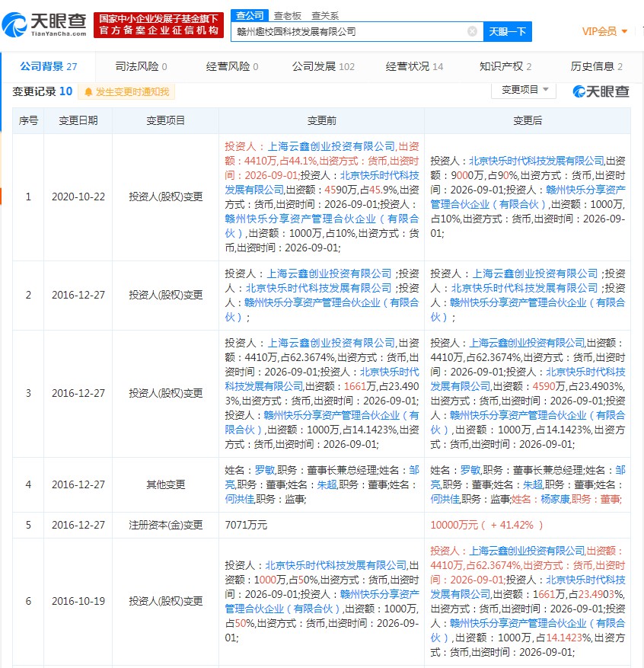Click the 变更后 column header

[528, 120]
